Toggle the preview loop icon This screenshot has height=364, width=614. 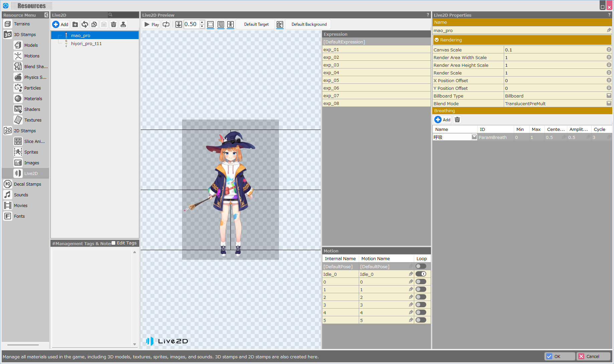(166, 24)
